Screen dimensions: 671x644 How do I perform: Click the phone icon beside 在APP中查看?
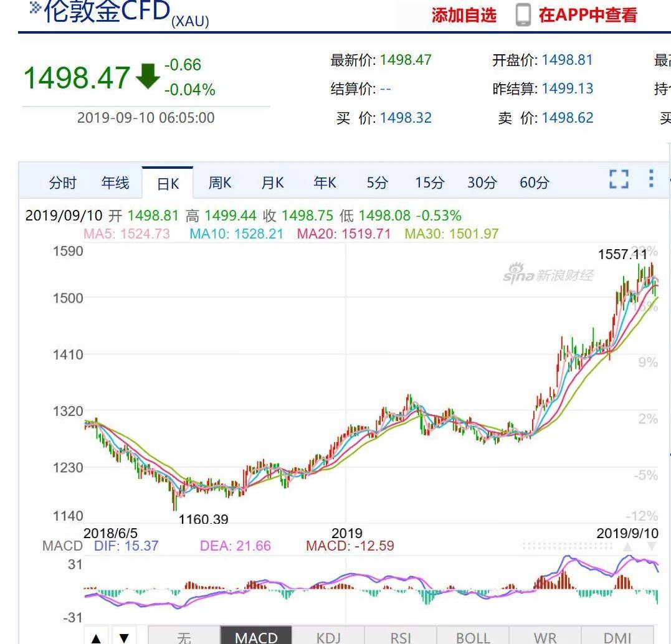pyautogui.click(x=523, y=15)
